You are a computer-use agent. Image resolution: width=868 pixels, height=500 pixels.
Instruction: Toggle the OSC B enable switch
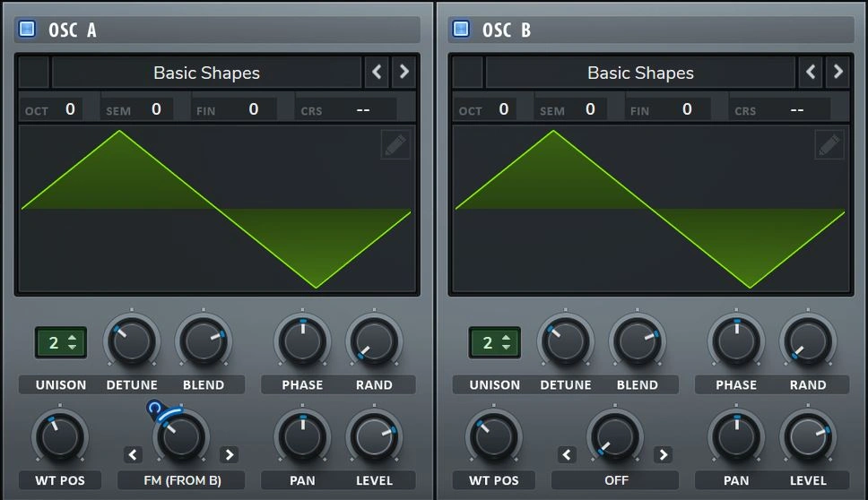coord(461,29)
